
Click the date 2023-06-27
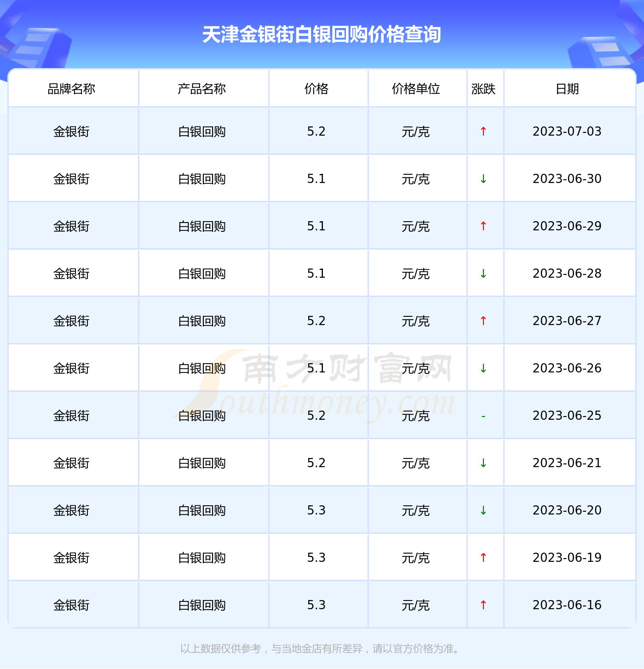pyautogui.click(x=567, y=321)
